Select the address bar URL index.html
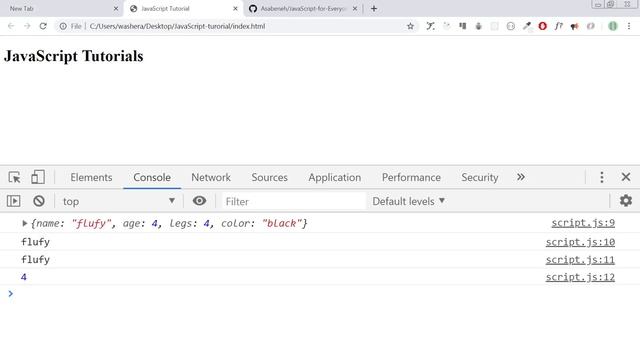Image resolution: width=640 pixels, height=360 pixels. [x=177, y=26]
